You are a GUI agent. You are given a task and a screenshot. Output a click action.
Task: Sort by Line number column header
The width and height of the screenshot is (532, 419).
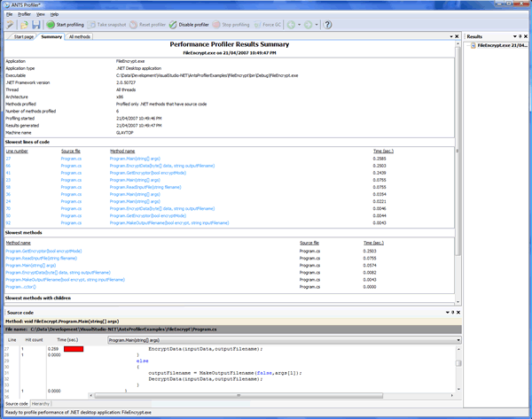point(17,151)
